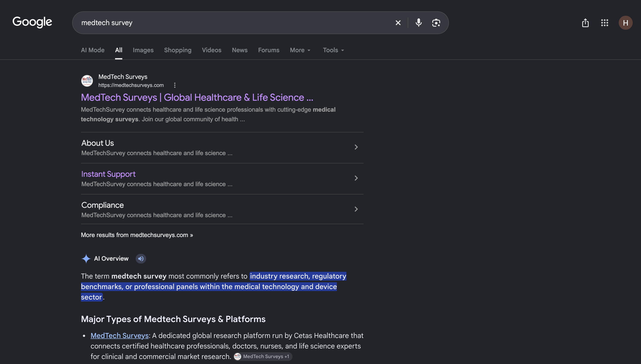641x364 pixels.
Task: Click More results from medtechsurveys.com
Action: [x=137, y=235]
